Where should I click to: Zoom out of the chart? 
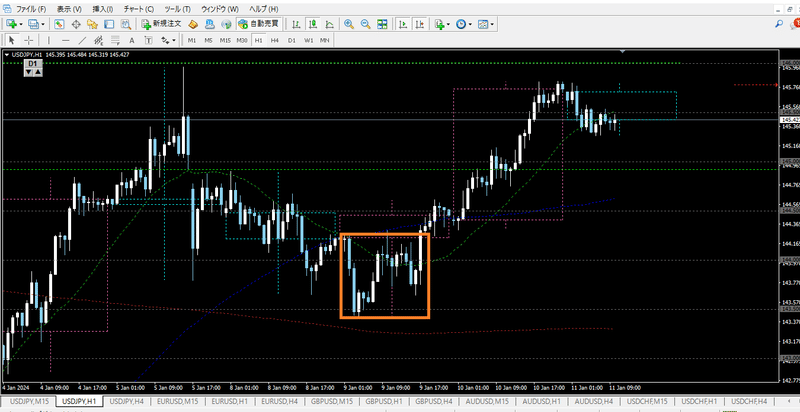tap(365, 24)
